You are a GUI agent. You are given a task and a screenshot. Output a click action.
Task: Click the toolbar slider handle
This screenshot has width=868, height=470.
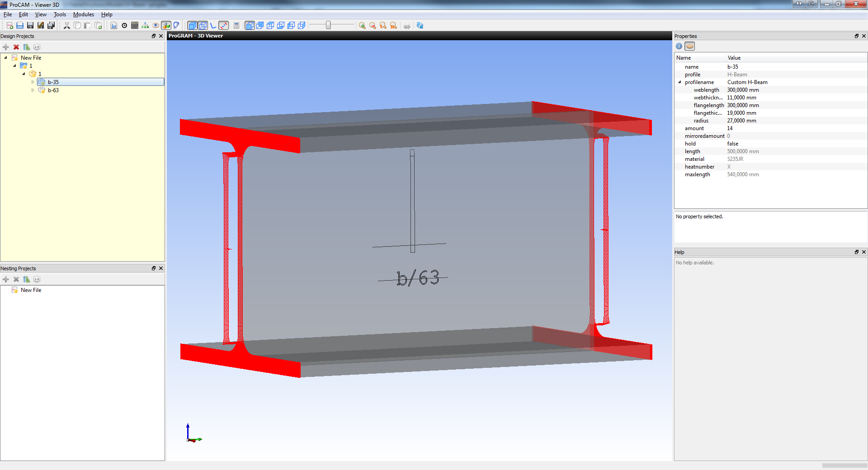tap(328, 25)
